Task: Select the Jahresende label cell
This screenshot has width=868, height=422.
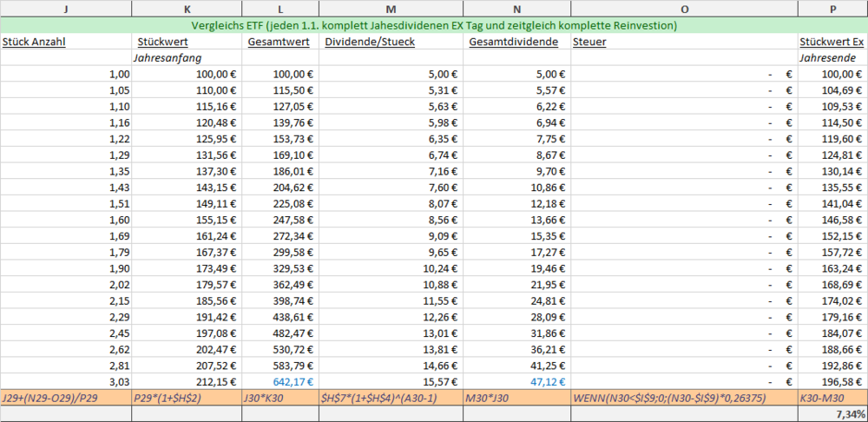Action: (832, 57)
